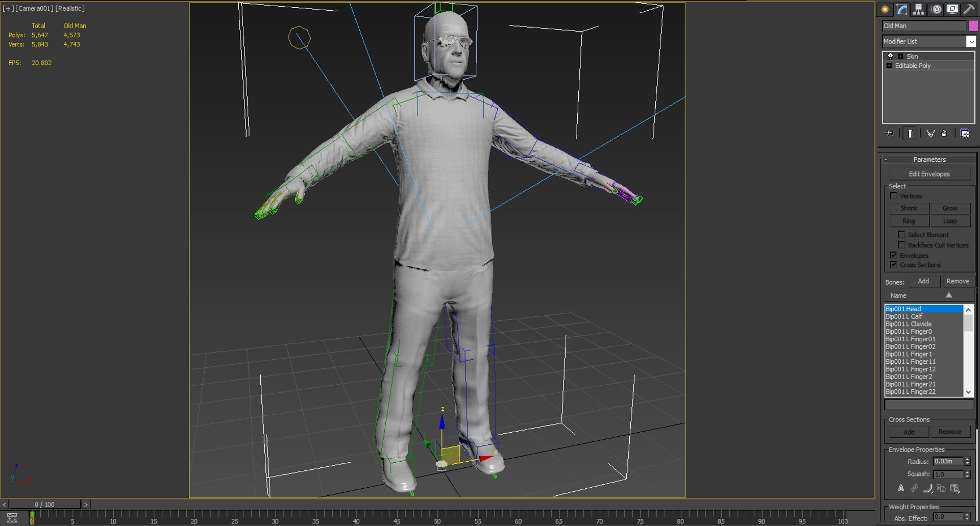Uncheck the Cross Sections checkbox
Screen dimensions: 980x526
click(x=893, y=265)
